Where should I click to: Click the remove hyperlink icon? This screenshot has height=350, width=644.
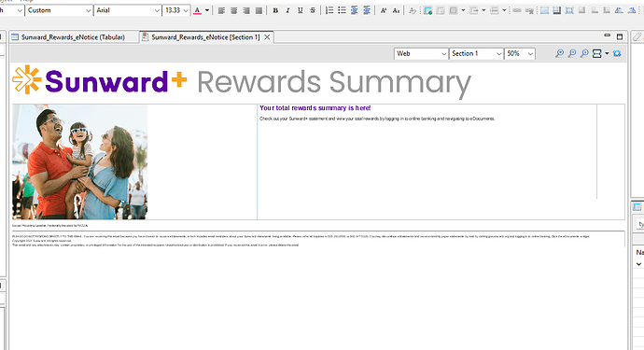(529, 10)
